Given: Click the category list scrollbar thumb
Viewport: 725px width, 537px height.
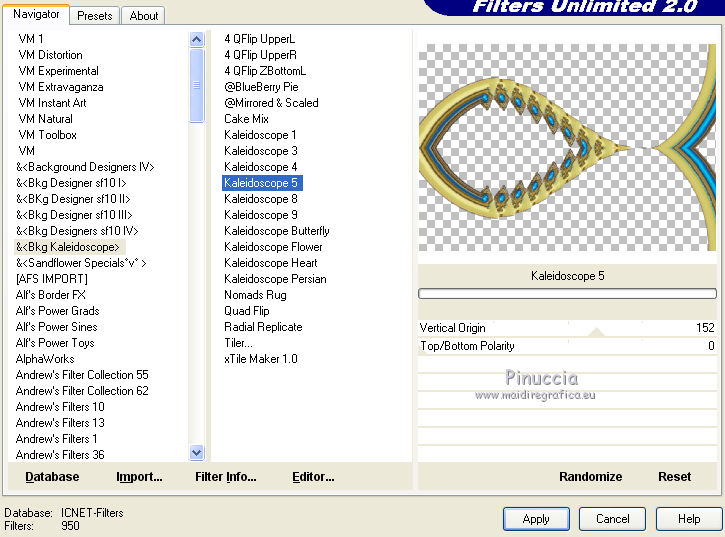Looking at the screenshot, I should [x=197, y=85].
